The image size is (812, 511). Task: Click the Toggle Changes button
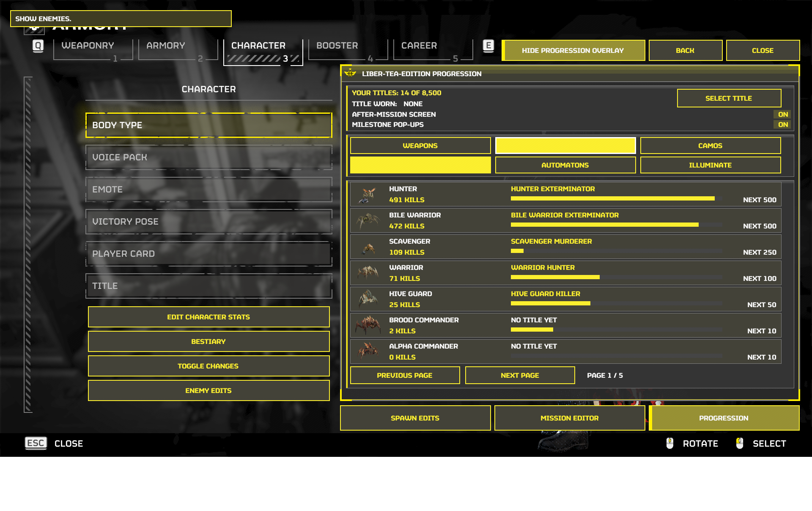pyautogui.click(x=208, y=366)
